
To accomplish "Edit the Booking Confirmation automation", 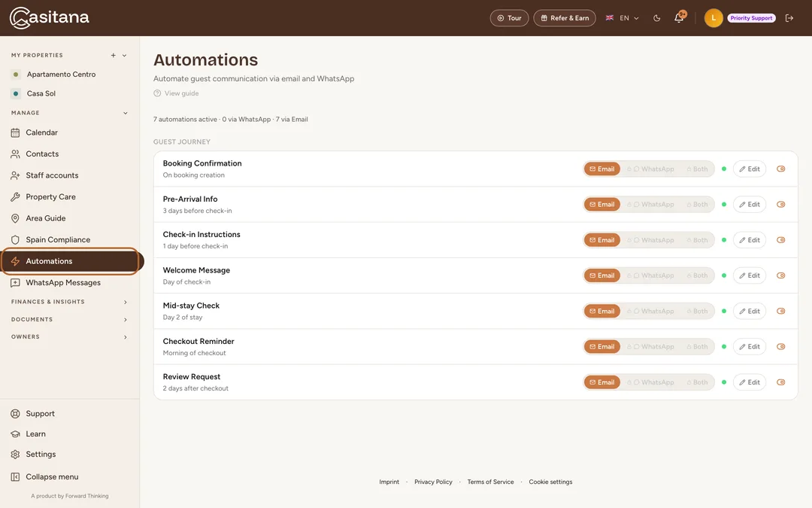I will 750,169.
